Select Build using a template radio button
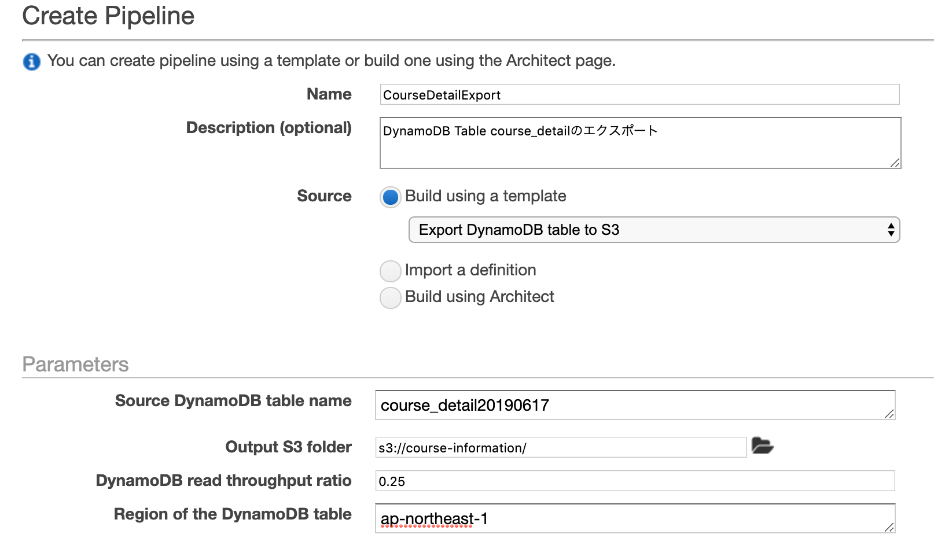934x560 pixels. coord(391,197)
